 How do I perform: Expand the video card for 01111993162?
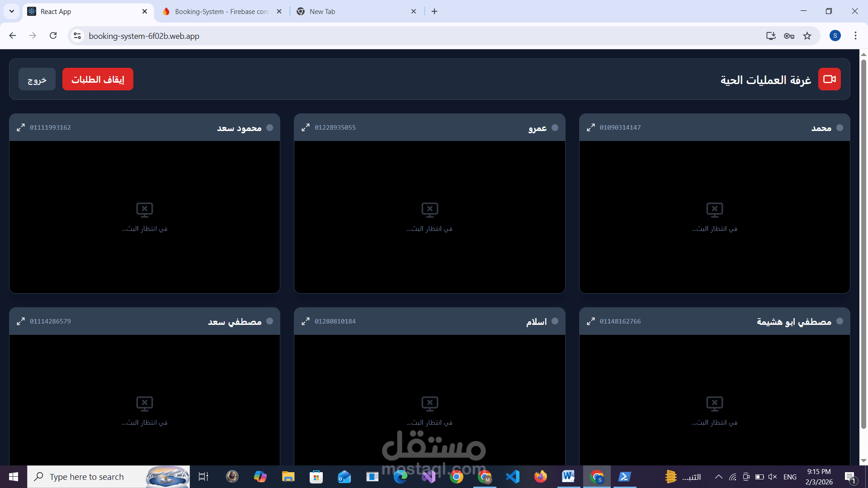(21, 127)
